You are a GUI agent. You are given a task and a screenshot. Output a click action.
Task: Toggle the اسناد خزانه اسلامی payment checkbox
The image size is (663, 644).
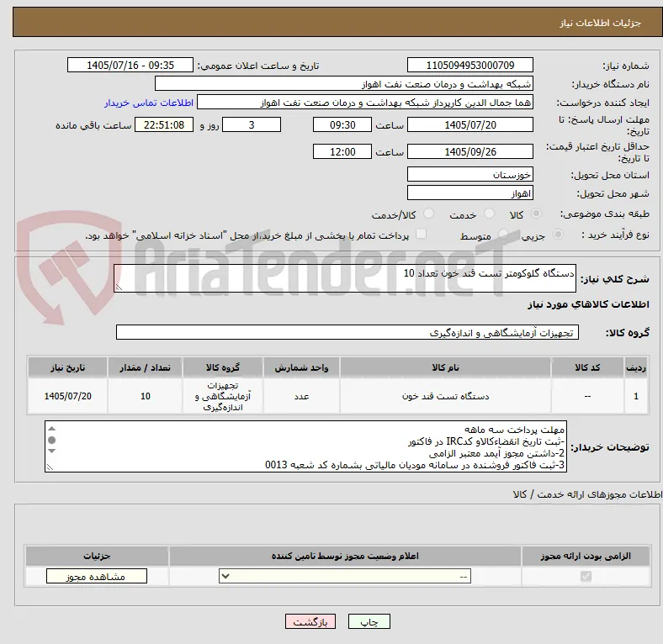[422, 234]
